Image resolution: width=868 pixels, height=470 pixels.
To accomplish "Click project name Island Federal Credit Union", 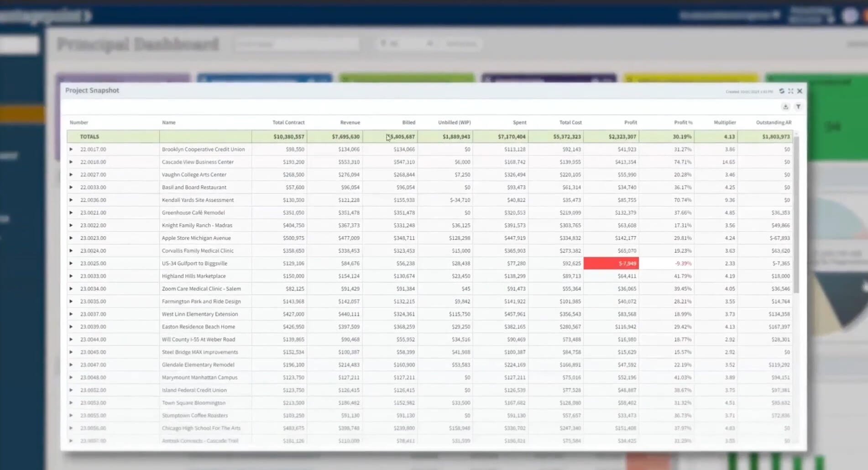I will coord(194,390).
